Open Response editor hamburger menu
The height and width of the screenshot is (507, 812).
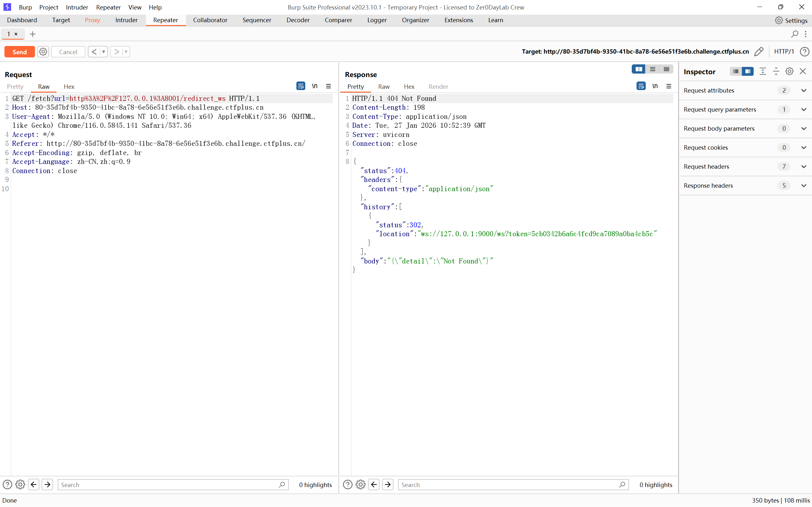coord(669,86)
